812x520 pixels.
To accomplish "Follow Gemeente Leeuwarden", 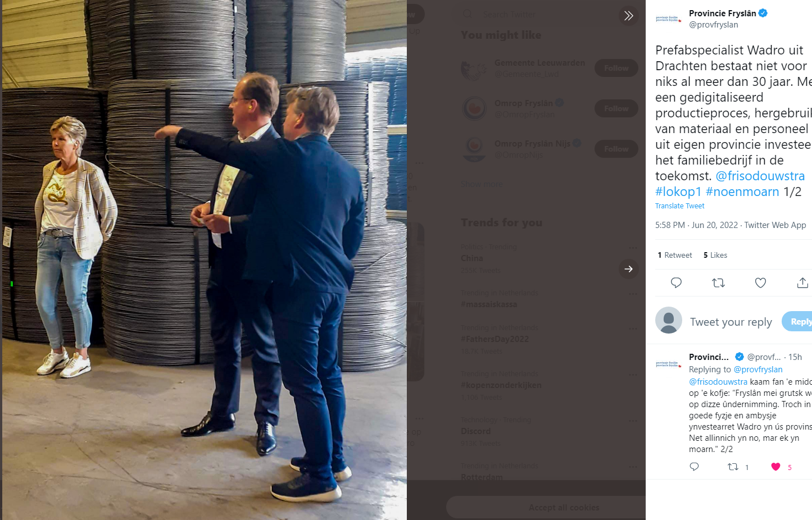I will (x=616, y=68).
